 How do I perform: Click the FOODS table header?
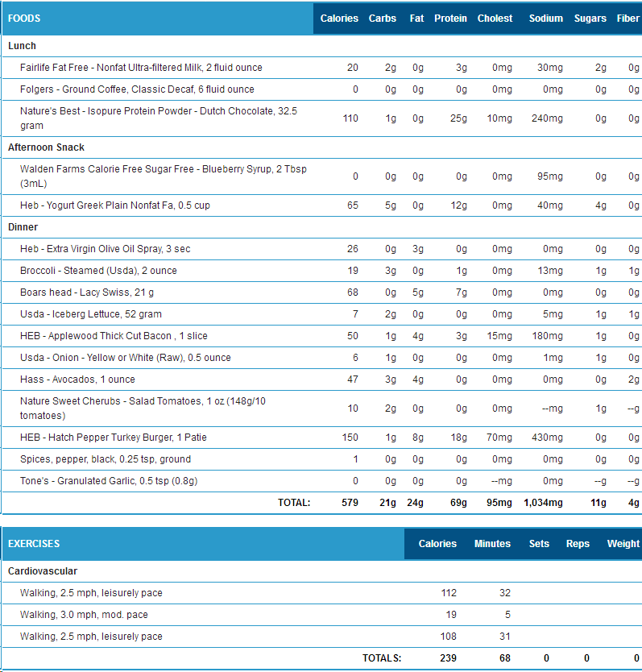(24, 19)
